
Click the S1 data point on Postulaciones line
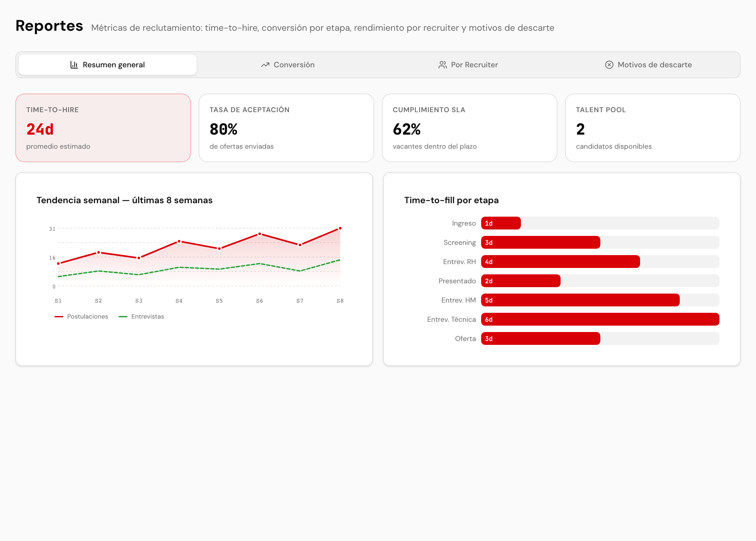(x=58, y=264)
